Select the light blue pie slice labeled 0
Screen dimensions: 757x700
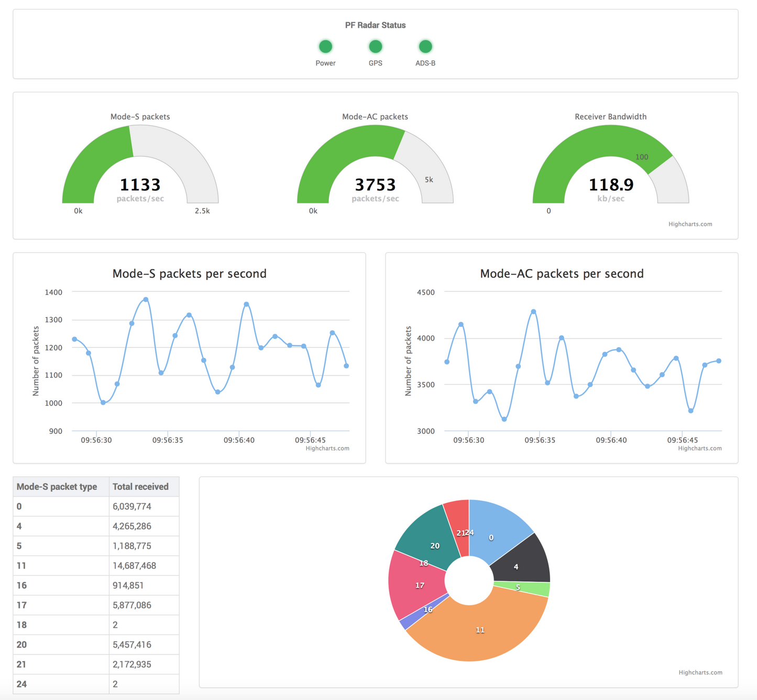[x=495, y=529]
